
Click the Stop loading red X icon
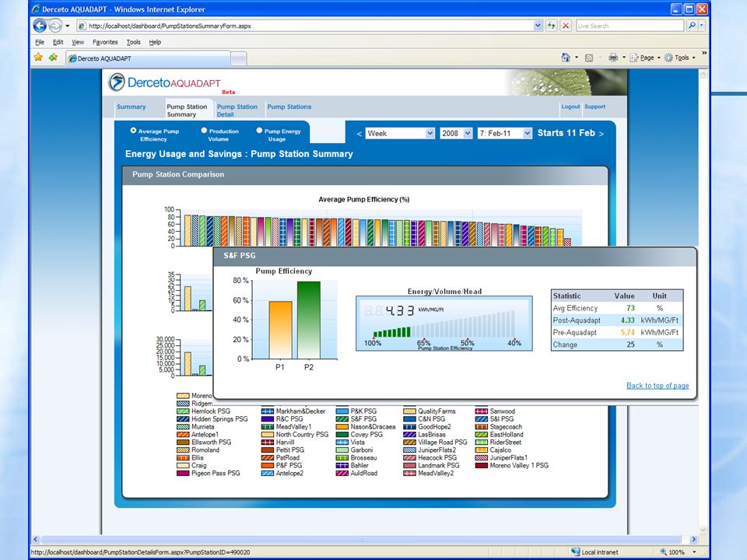click(566, 26)
